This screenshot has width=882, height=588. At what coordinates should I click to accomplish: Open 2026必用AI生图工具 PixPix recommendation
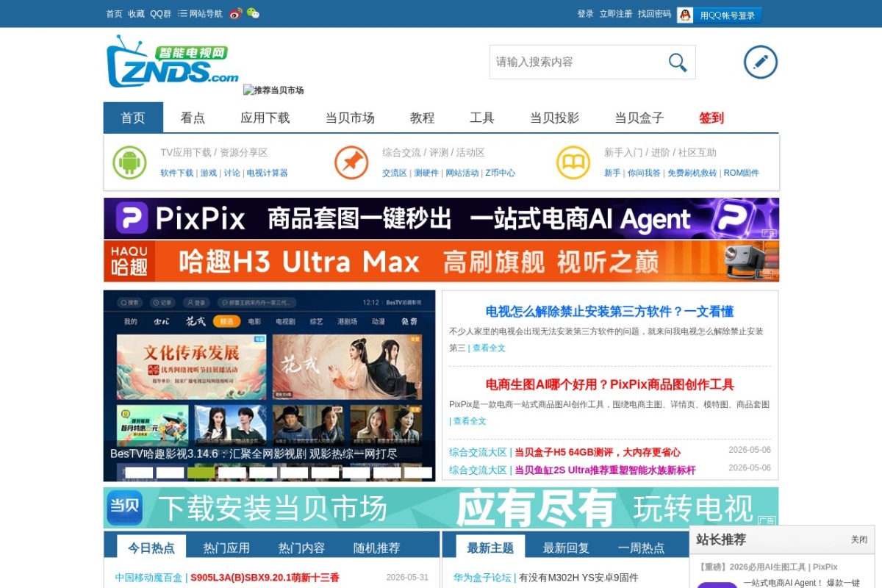pyautogui.click(x=767, y=567)
